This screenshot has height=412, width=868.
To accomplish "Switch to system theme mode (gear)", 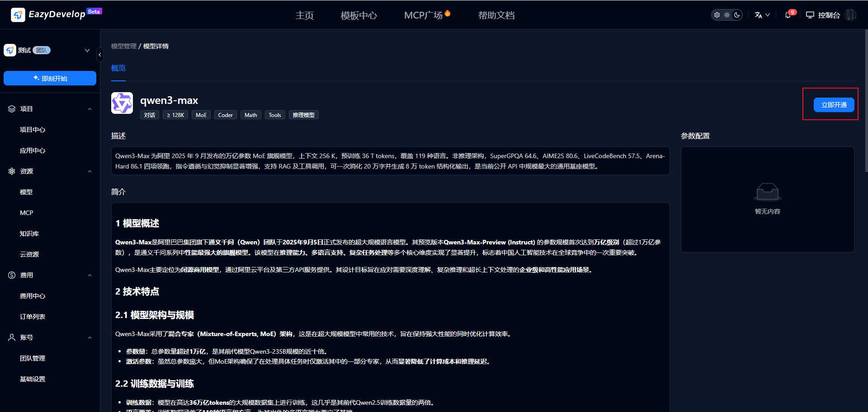I will point(717,15).
